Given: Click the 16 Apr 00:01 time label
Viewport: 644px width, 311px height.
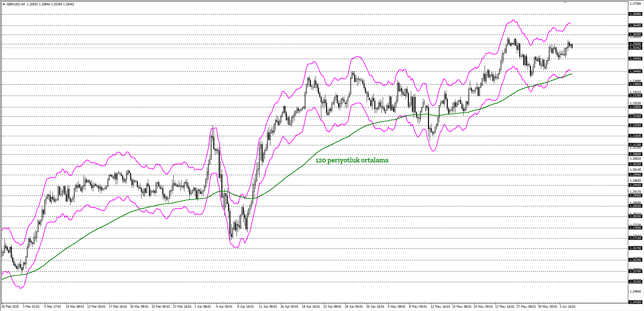Looking at the screenshot, I should point(289,307).
